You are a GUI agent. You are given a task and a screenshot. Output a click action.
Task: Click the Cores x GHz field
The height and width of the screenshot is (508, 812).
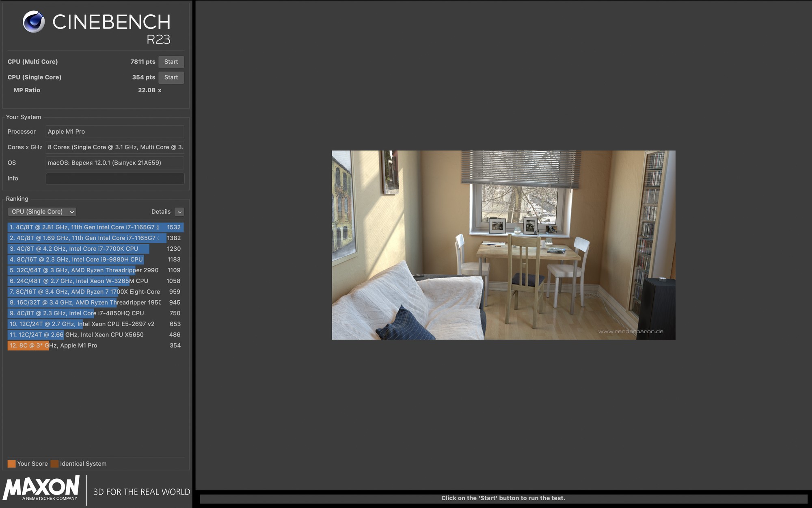tap(115, 147)
